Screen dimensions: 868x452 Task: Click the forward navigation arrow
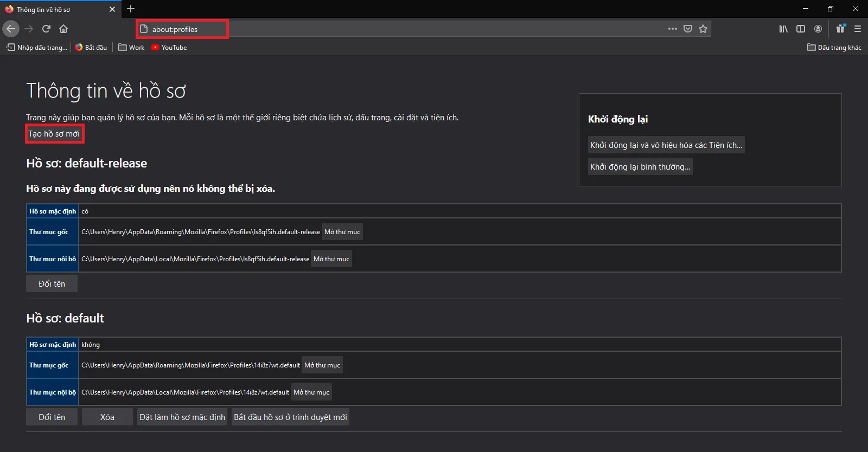click(x=29, y=29)
